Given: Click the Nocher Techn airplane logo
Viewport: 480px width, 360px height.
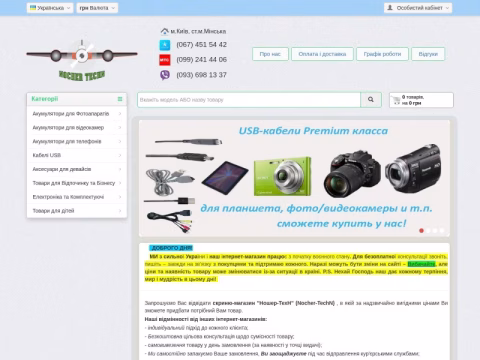Looking at the screenshot, I should pyautogui.click(x=82, y=60).
